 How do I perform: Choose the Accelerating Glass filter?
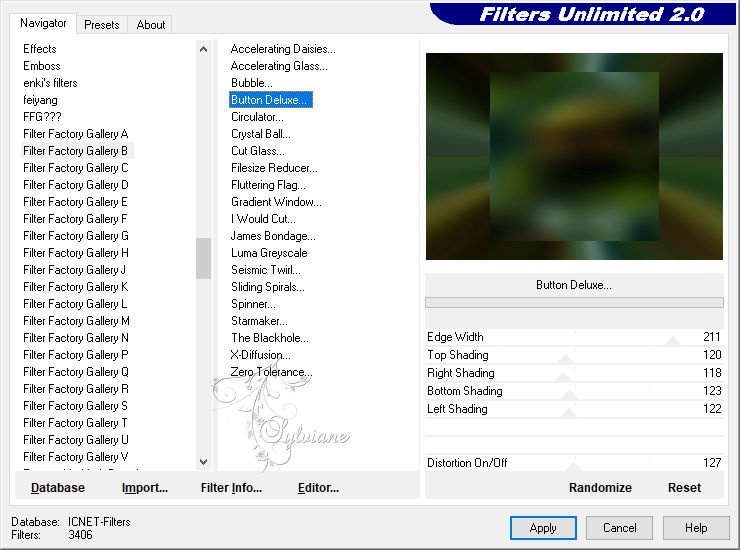click(x=279, y=66)
